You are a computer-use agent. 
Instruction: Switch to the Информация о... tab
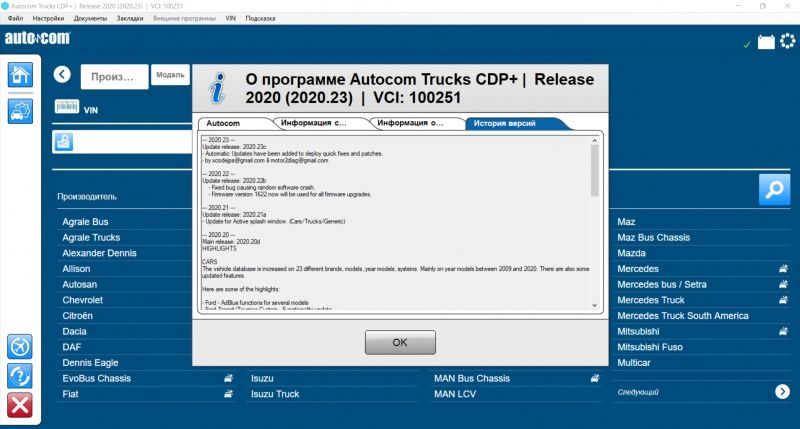(416, 123)
